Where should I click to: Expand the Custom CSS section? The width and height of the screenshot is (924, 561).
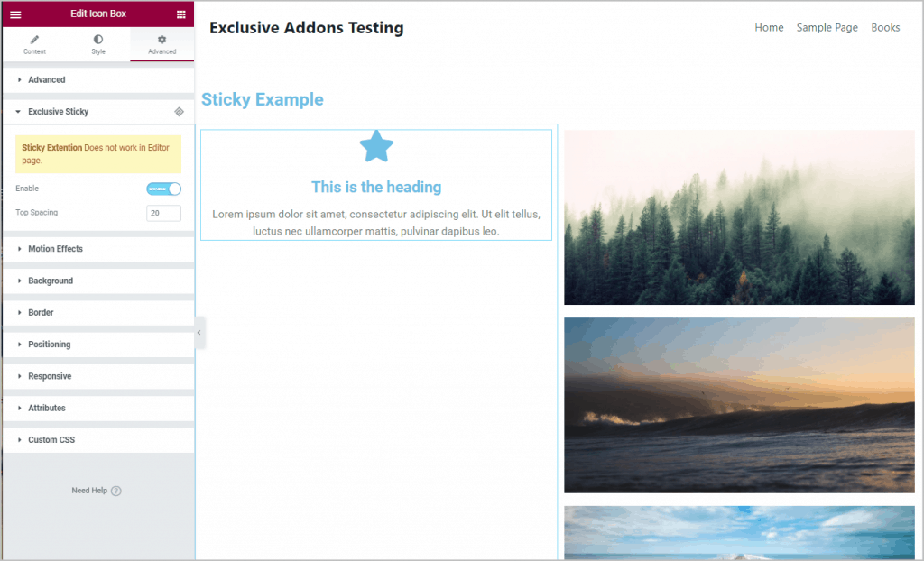point(51,439)
